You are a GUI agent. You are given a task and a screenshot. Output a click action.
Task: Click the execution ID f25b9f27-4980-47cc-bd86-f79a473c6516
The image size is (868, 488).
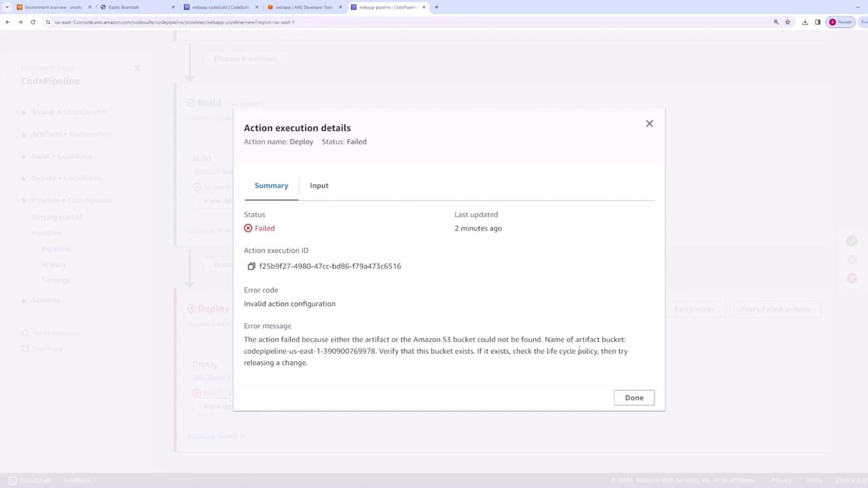[330, 266]
